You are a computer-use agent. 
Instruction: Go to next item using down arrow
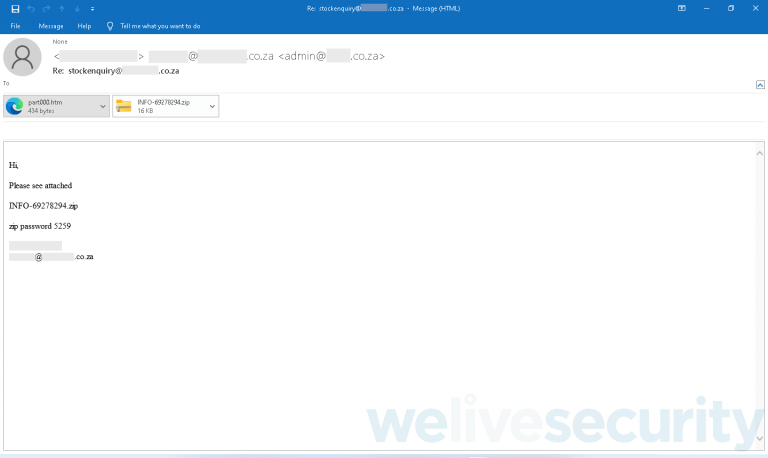pos(77,8)
